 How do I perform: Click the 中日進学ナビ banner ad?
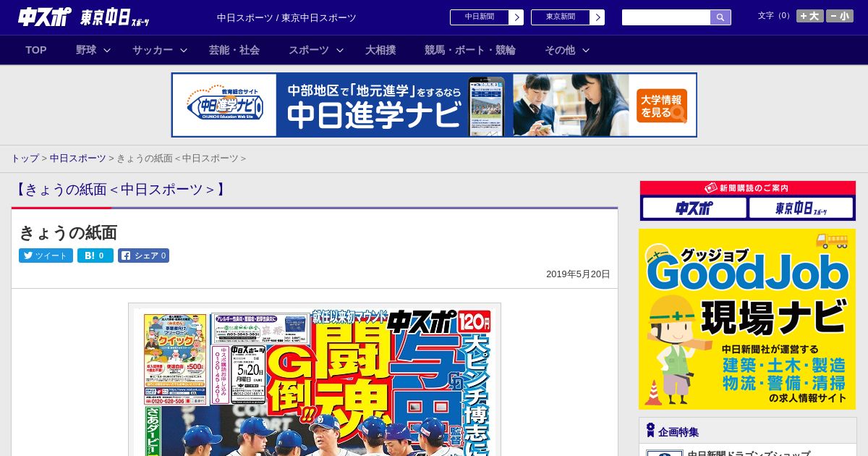coord(434,105)
